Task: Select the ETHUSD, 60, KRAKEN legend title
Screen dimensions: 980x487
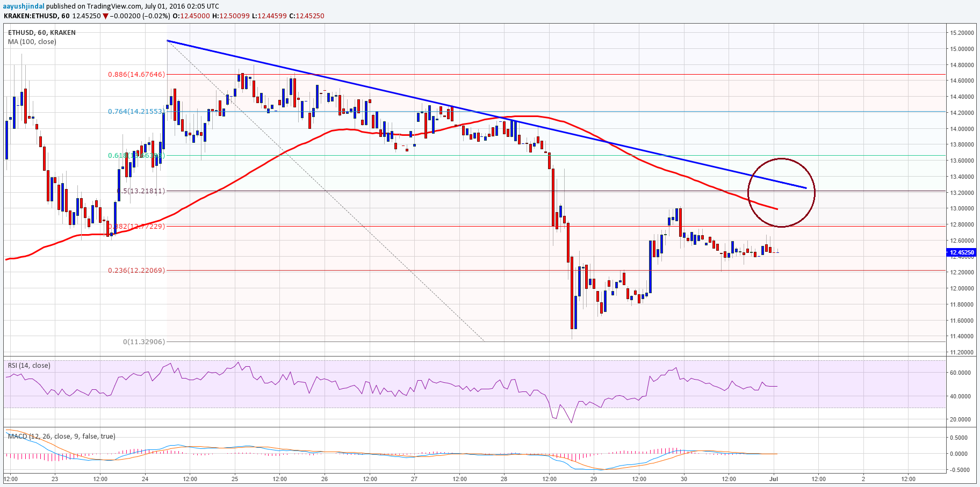Action: click(42, 33)
